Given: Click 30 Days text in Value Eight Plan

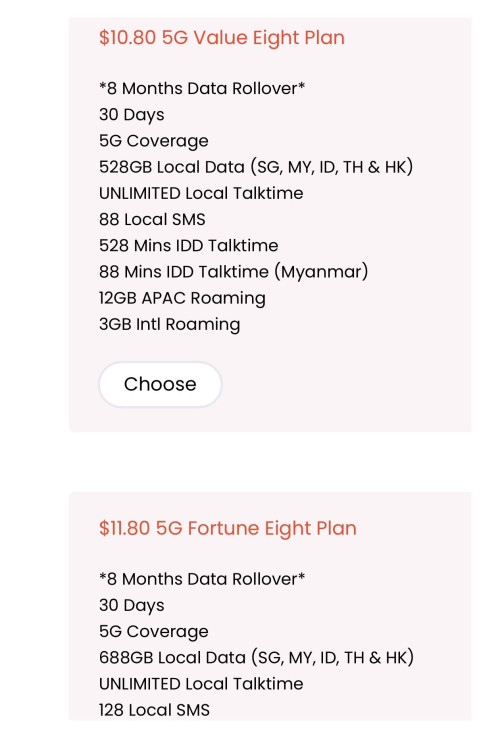Looking at the screenshot, I should click(x=132, y=115).
